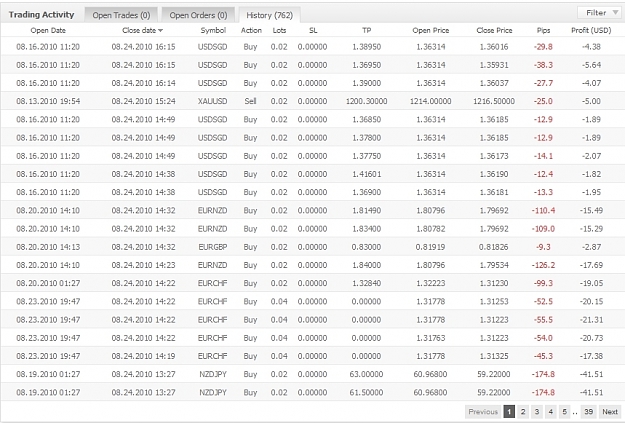The image size is (625, 423).
Task: Click close price 1216.50000
Action: tap(494, 101)
